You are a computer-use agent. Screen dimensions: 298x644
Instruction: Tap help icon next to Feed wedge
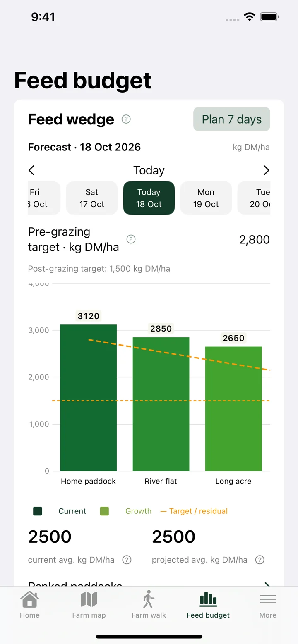[x=126, y=119]
